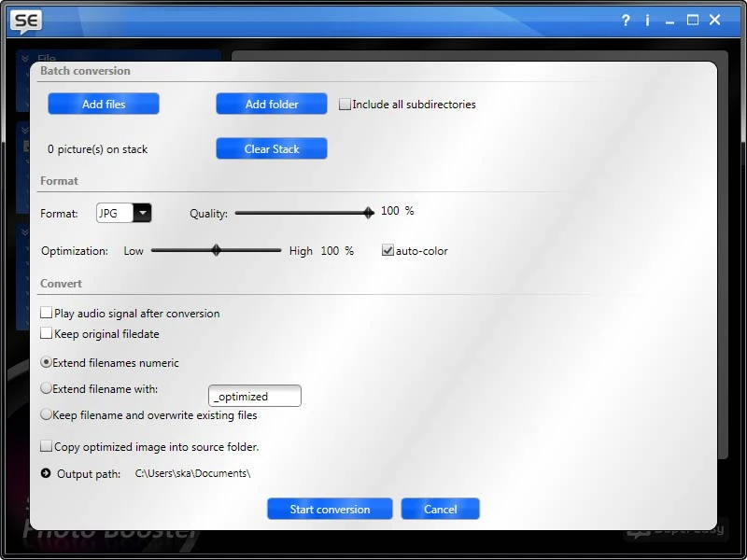Enable Include all subdirectories checkbox
747x560 pixels.
point(345,104)
